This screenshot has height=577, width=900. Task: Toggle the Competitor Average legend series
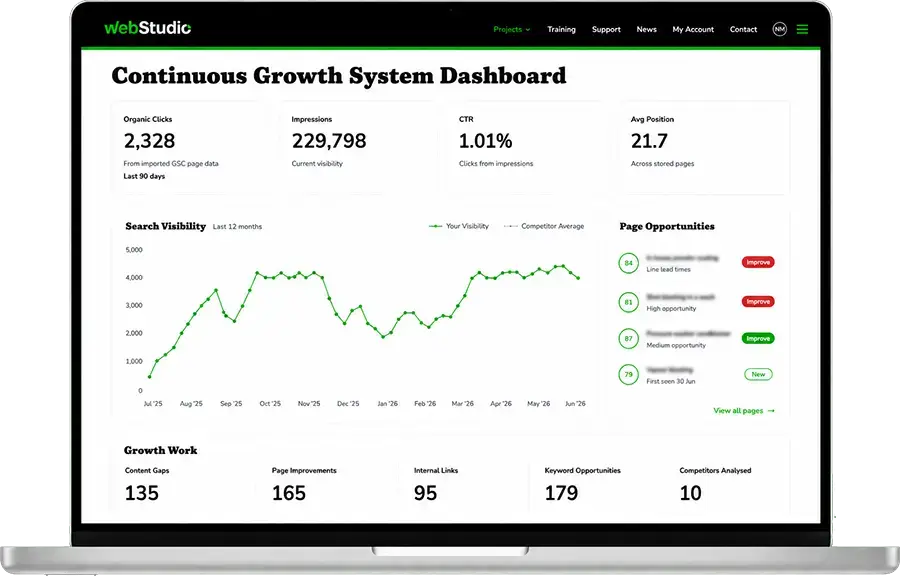(544, 226)
